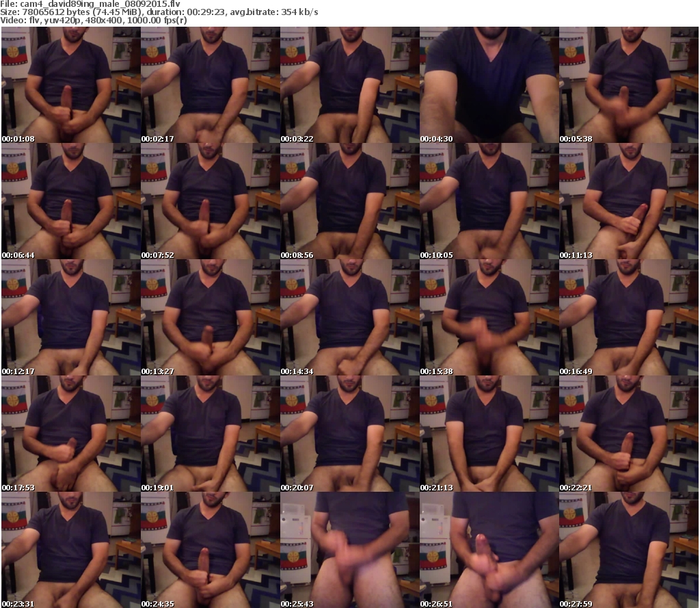Screen dimensions: 700x608
Task: Pick the frame stamped 00:12:17
Action: click(71, 317)
